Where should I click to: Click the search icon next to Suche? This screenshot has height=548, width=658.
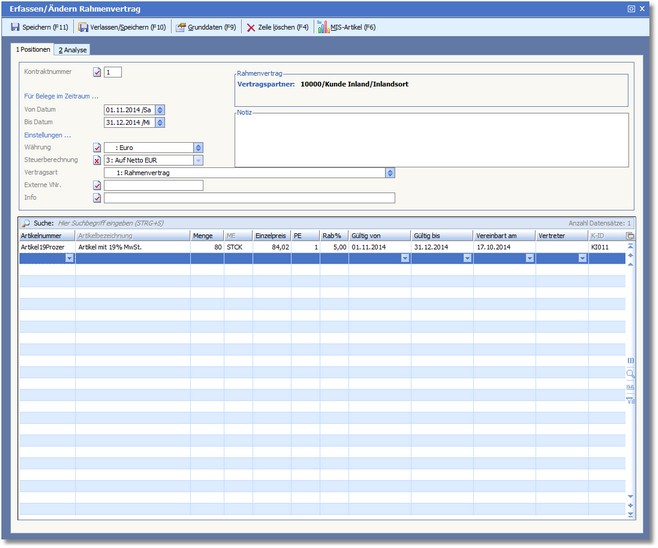tap(25, 223)
